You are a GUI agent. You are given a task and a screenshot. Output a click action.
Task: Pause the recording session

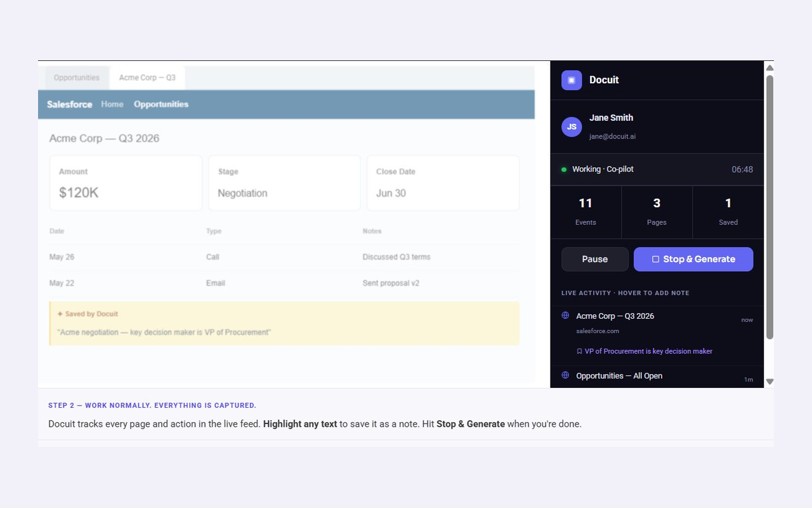[x=595, y=259]
